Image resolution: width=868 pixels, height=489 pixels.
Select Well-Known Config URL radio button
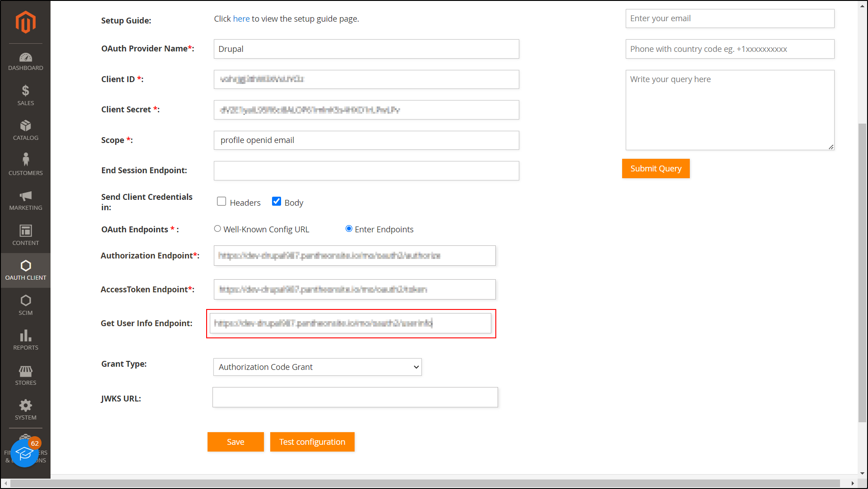pyautogui.click(x=217, y=229)
